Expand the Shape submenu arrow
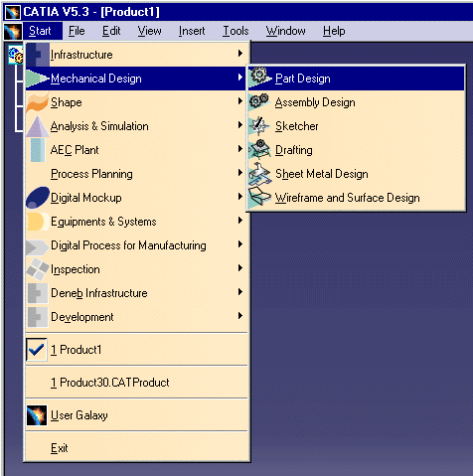This screenshot has width=473, height=476. point(240,101)
